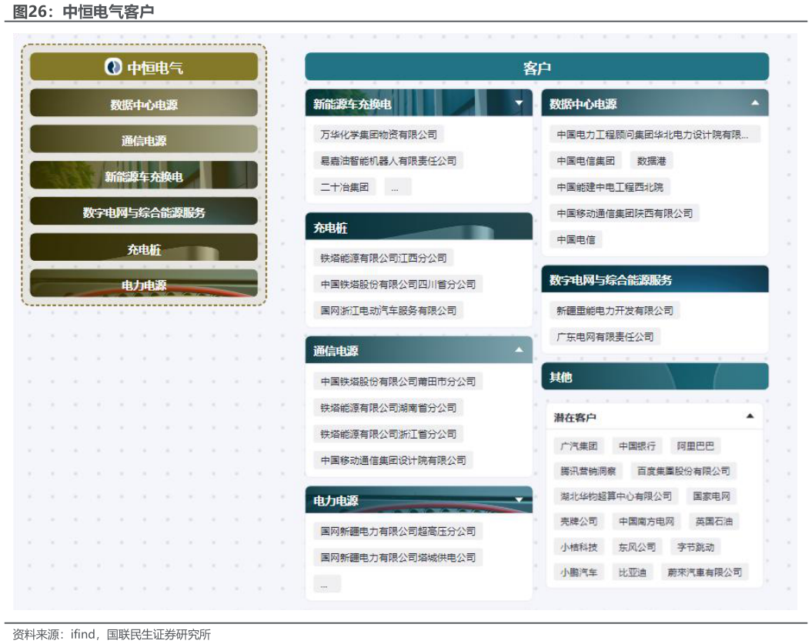Click the 英国石油 tag
The width and height of the screenshot is (812, 644).
714,522
